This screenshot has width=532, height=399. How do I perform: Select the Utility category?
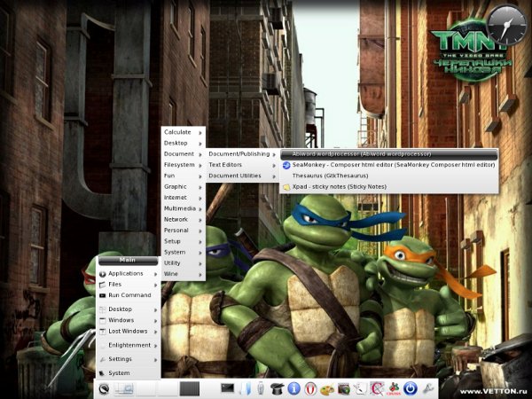tap(184, 263)
